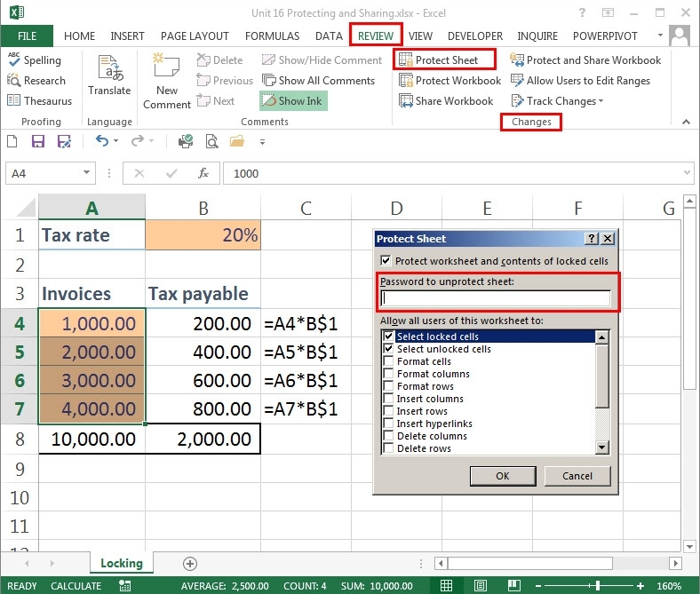Select cell B1 with 20%

point(203,234)
